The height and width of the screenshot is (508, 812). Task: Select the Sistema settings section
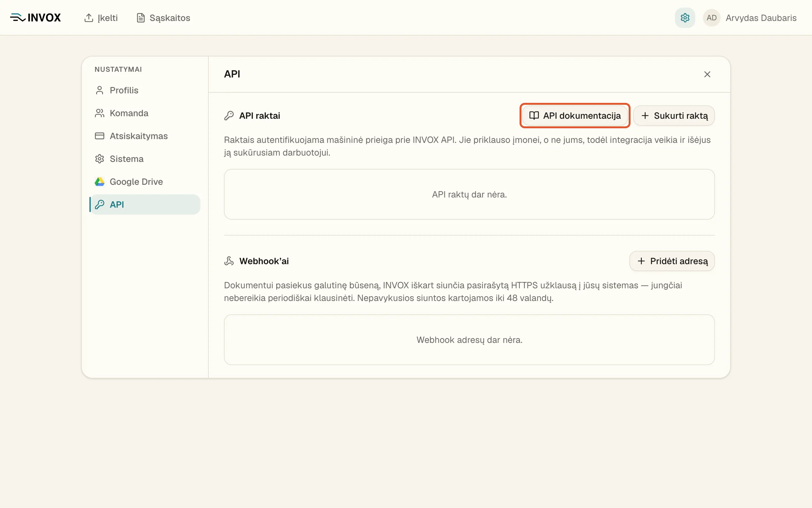[x=145, y=159]
